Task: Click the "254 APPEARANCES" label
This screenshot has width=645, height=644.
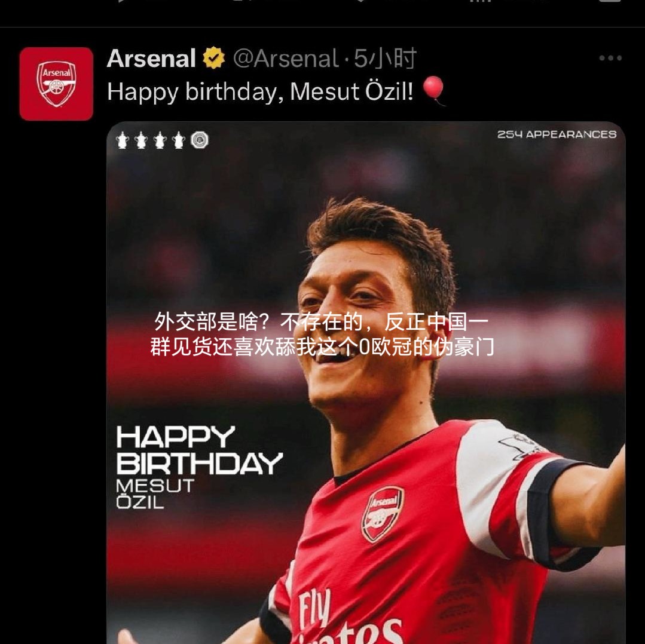Action: [557, 134]
